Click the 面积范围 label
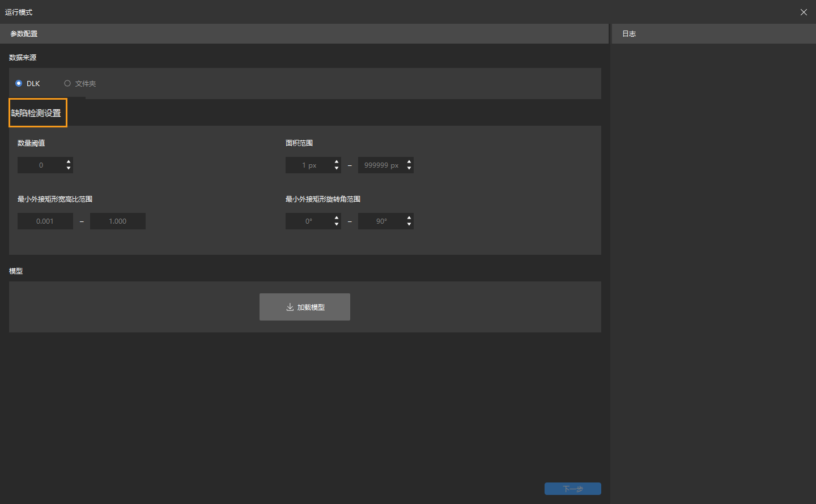Image resolution: width=816 pixels, height=504 pixels. coord(299,143)
